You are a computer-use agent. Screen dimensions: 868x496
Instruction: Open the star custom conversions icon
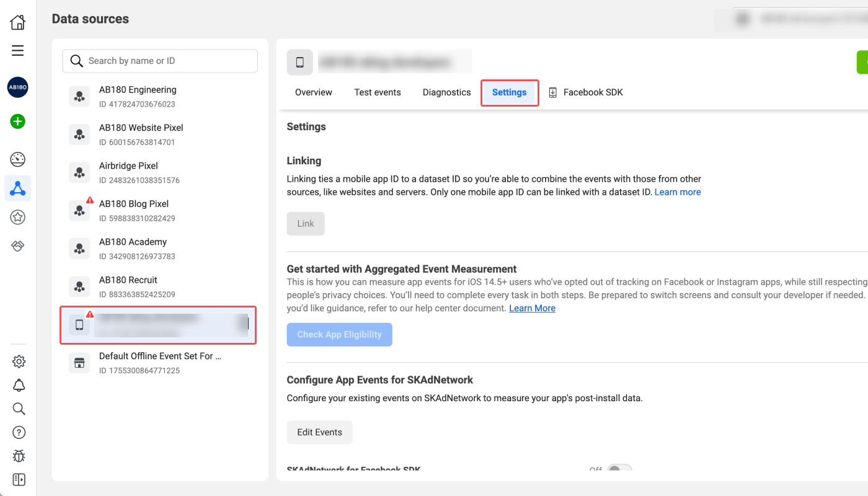(18, 217)
